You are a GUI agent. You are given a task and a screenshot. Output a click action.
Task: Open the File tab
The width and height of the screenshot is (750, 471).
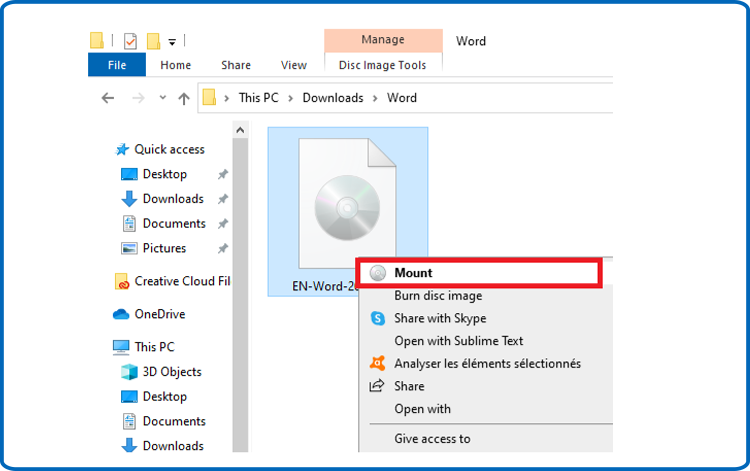coord(117,65)
